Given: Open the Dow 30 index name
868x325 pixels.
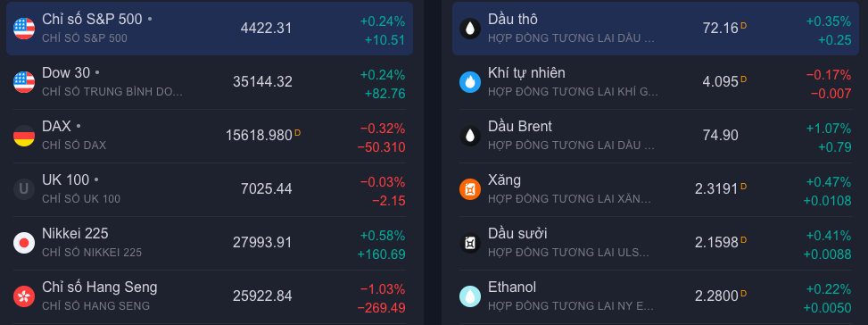Looking at the screenshot, I should click(66, 73).
